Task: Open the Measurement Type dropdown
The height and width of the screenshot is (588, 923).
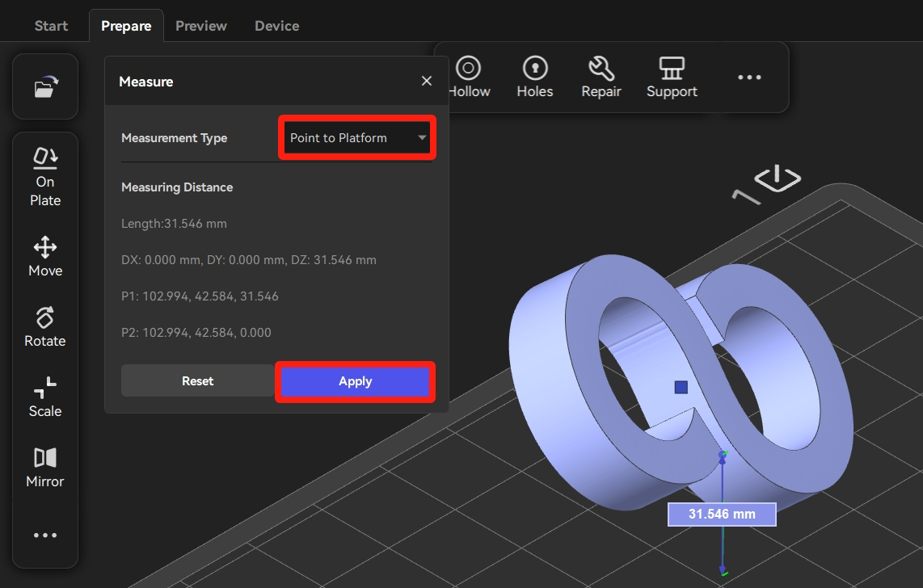Action: point(357,138)
